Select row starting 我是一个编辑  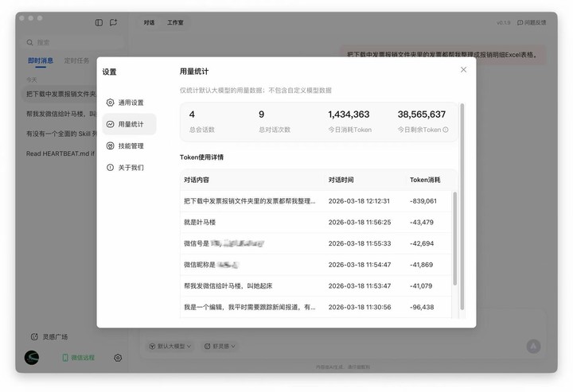pyautogui.click(x=316, y=308)
